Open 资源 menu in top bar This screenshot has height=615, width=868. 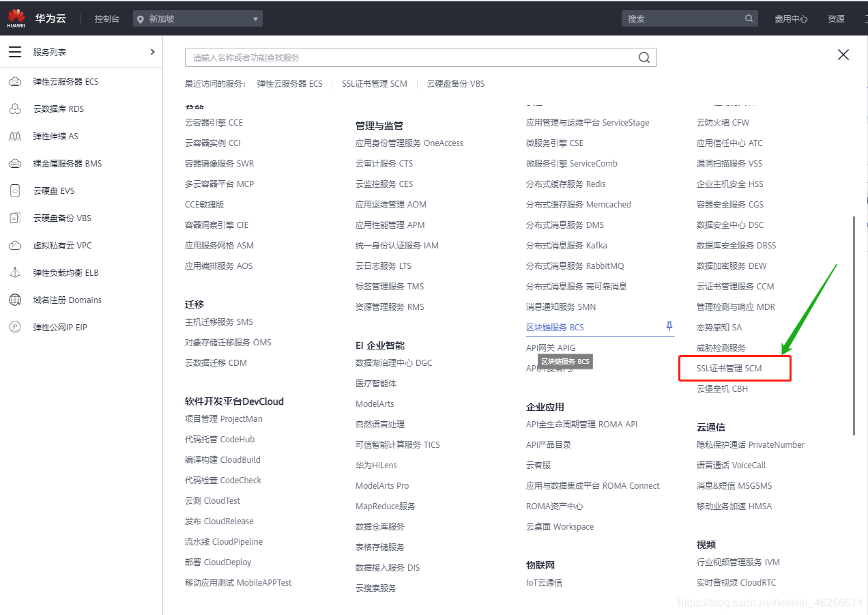[836, 19]
